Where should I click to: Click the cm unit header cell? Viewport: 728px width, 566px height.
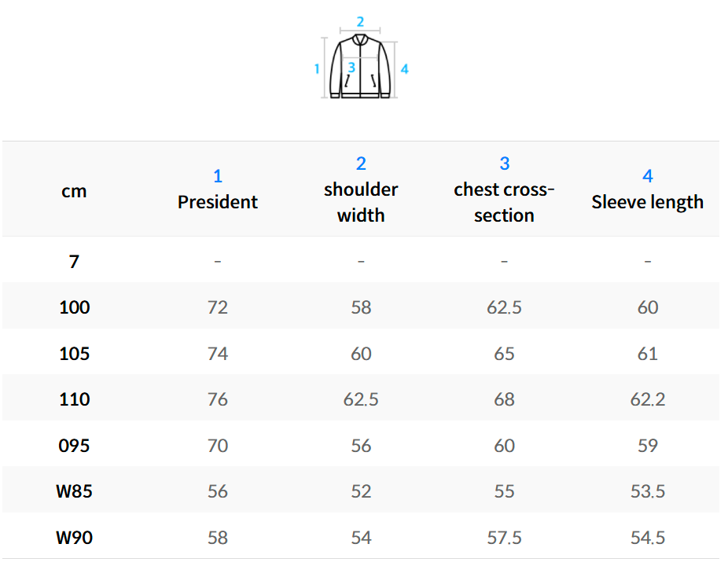[74, 191]
